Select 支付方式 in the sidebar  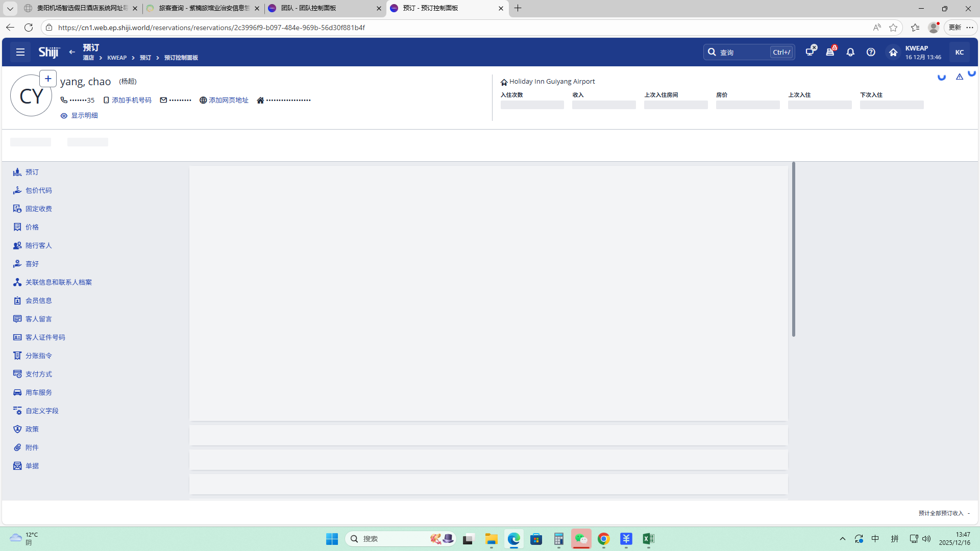click(x=38, y=374)
